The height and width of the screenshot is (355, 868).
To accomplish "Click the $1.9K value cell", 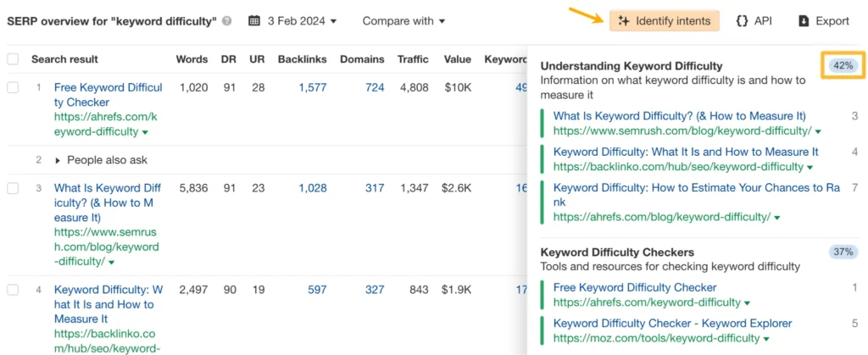I will point(457,289).
